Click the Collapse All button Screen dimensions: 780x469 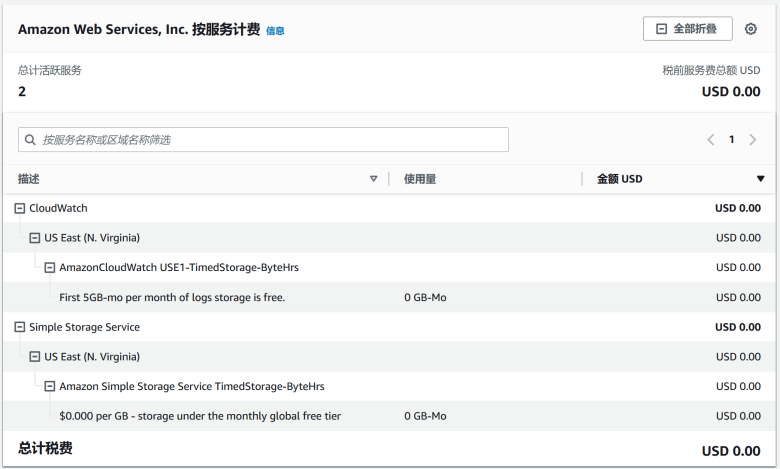(687, 29)
